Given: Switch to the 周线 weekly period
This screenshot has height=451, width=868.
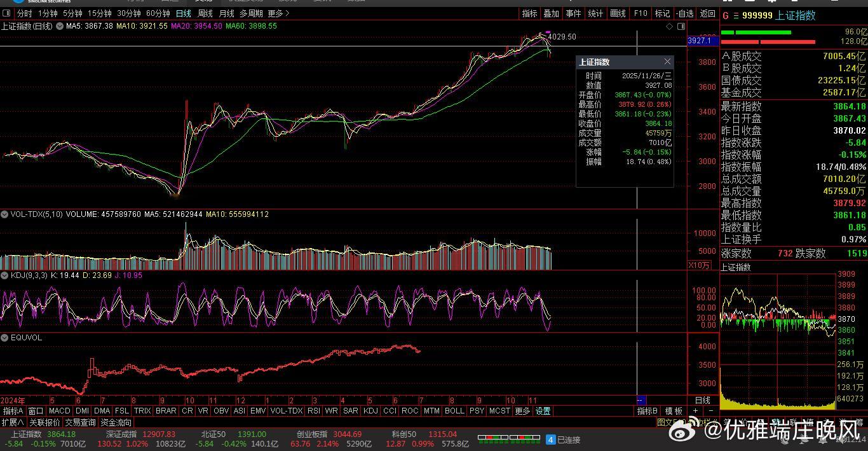Looking at the screenshot, I should click(x=205, y=13).
